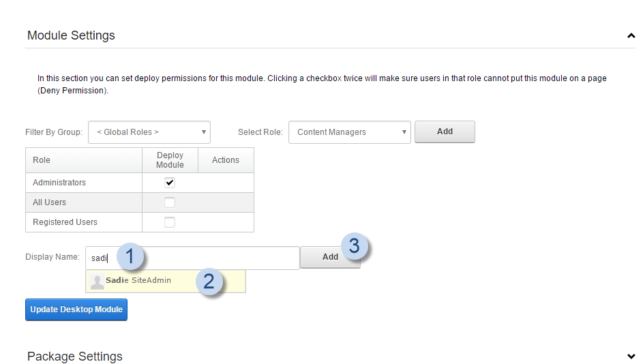
Task: Open the Select Role dropdown
Action: [350, 132]
